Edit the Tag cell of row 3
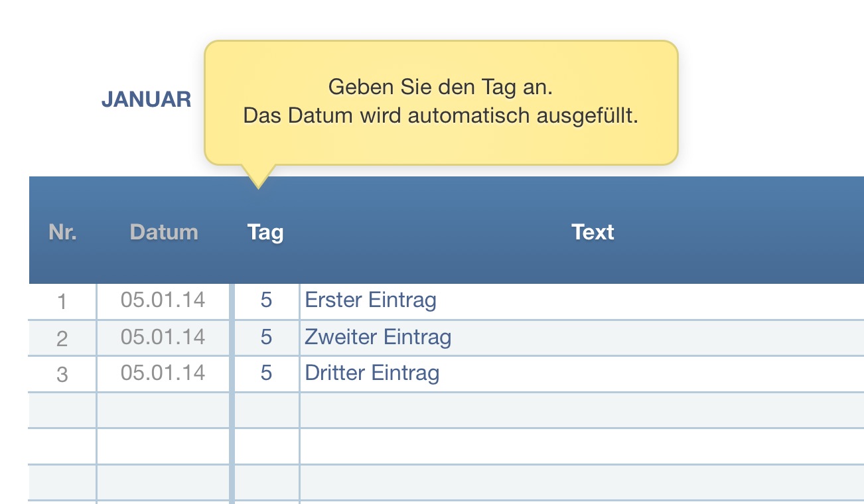The height and width of the screenshot is (504, 864). pyautogui.click(x=266, y=373)
